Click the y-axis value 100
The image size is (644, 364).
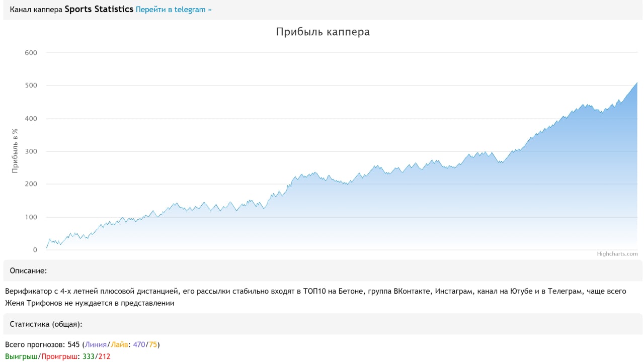(31, 217)
